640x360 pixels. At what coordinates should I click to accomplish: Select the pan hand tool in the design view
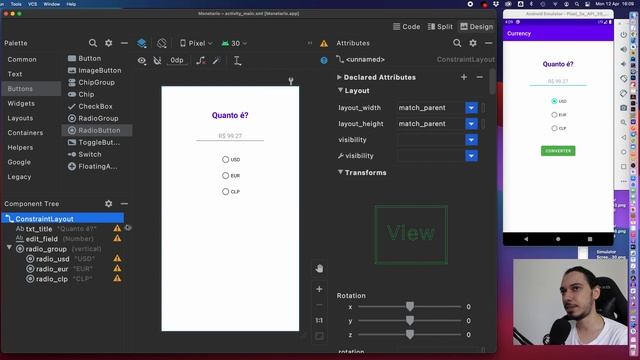[x=319, y=268]
